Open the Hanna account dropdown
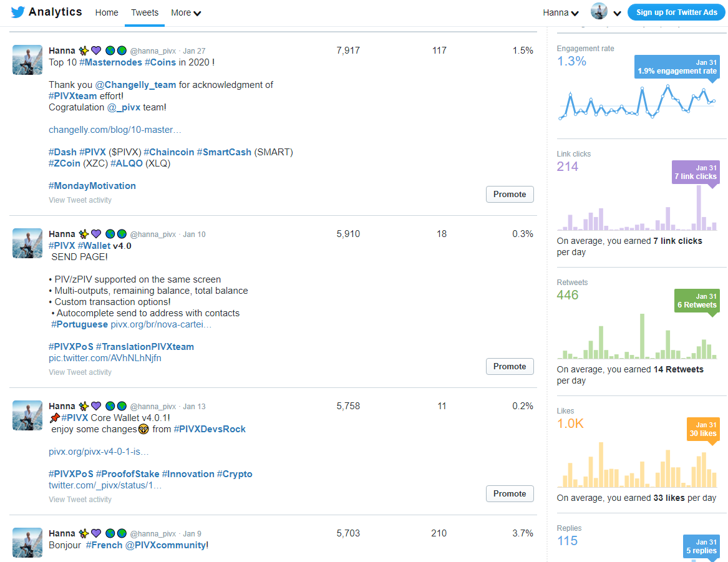 click(560, 13)
